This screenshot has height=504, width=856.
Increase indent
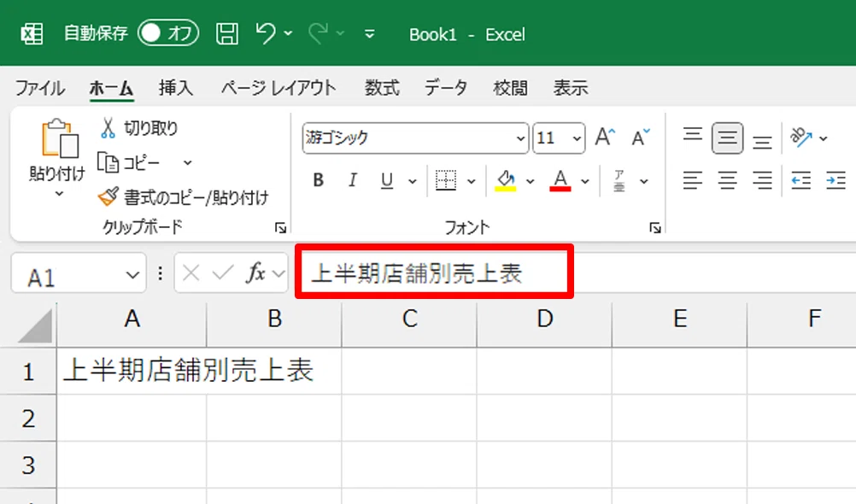coord(835,180)
